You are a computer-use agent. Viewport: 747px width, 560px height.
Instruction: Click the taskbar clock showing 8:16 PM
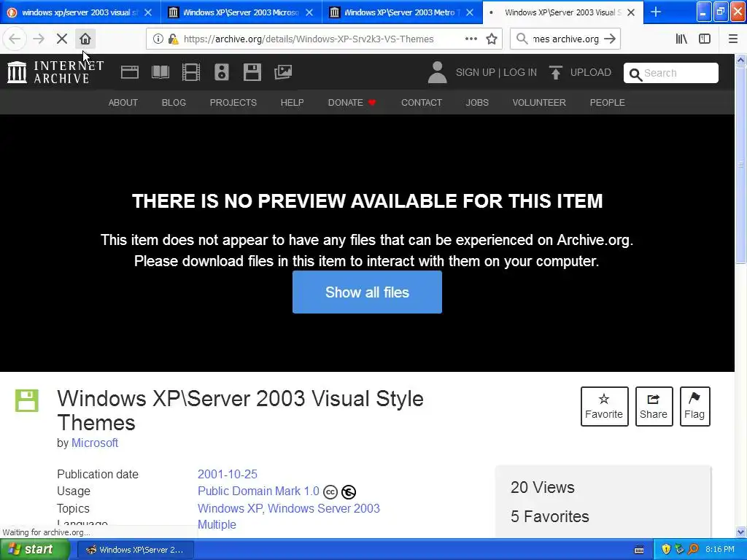[x=720, y=550]
